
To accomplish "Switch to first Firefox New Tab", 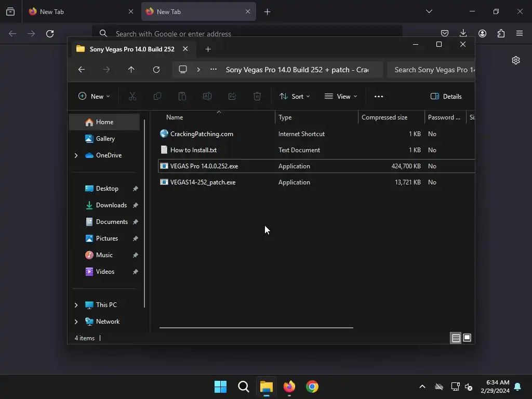I will tap(82, 11).
